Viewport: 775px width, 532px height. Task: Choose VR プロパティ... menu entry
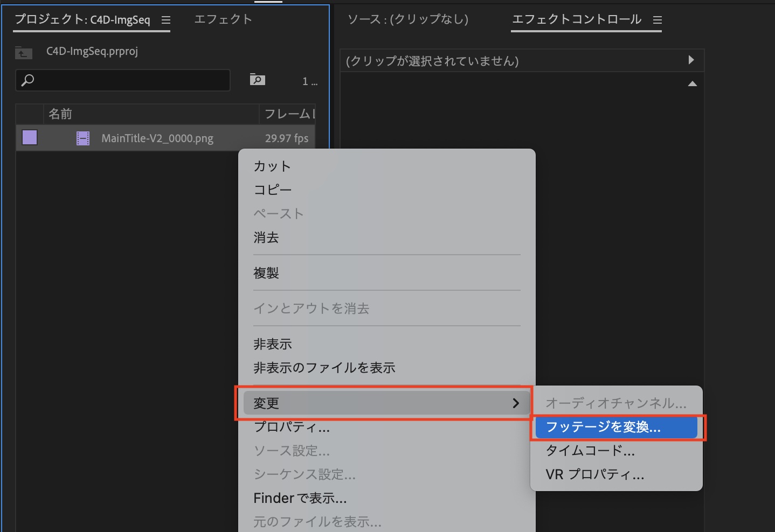point(595,474)
